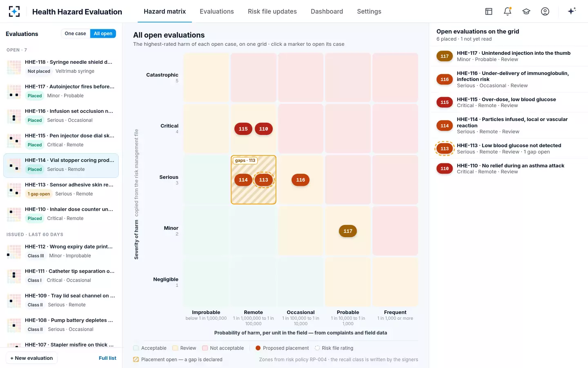Viewport: 588px width, 368px height.
Task: Select HHE-117 Autoinjector fires before evaluation
Action: coord(61,92)
